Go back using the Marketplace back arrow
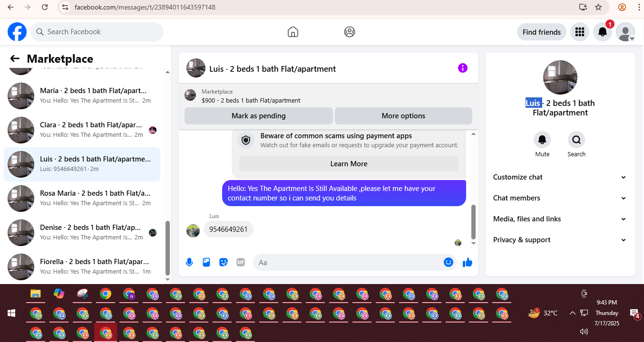 15,58
